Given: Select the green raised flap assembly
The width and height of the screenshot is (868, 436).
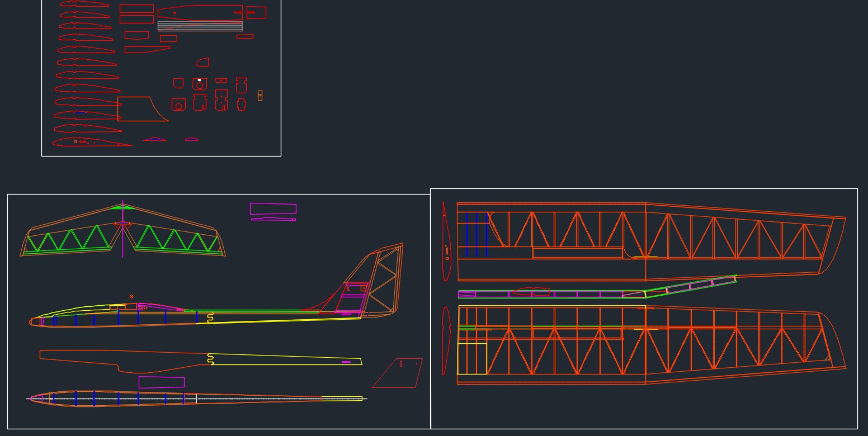Looking at the screenshot, I should tap(694, 284).
